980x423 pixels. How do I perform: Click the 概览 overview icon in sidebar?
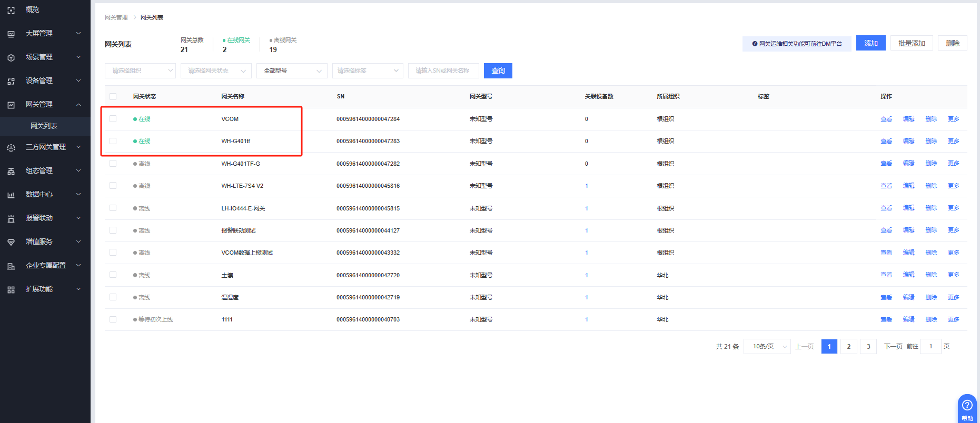[x=11, y=10]
